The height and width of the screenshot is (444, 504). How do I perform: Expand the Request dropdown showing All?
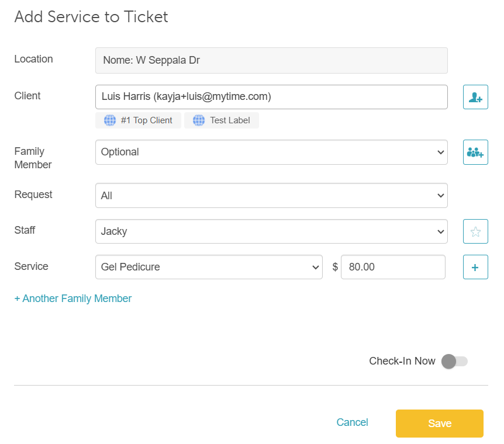point(271,196)
